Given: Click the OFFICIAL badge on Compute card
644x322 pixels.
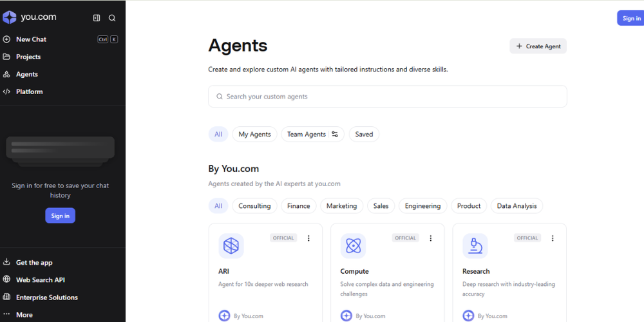Looking at the screenshot, I should (x=405, y=238).
